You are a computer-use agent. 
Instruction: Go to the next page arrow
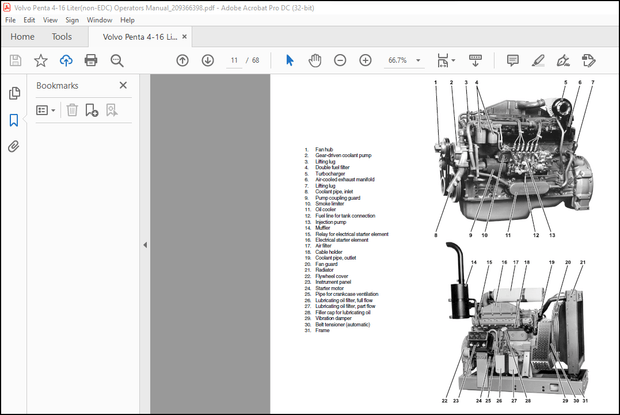click(206, 60)
